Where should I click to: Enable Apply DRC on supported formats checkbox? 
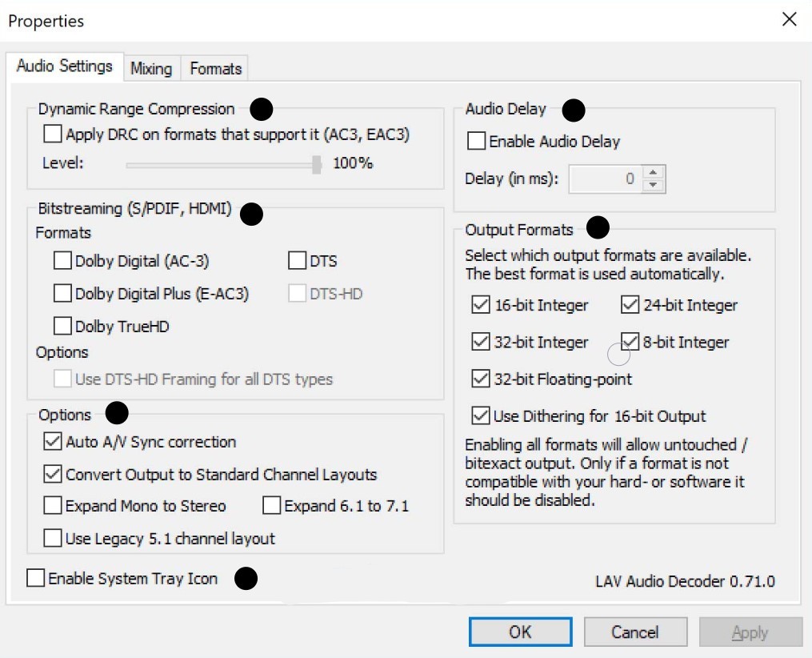[x=53, y=134]
